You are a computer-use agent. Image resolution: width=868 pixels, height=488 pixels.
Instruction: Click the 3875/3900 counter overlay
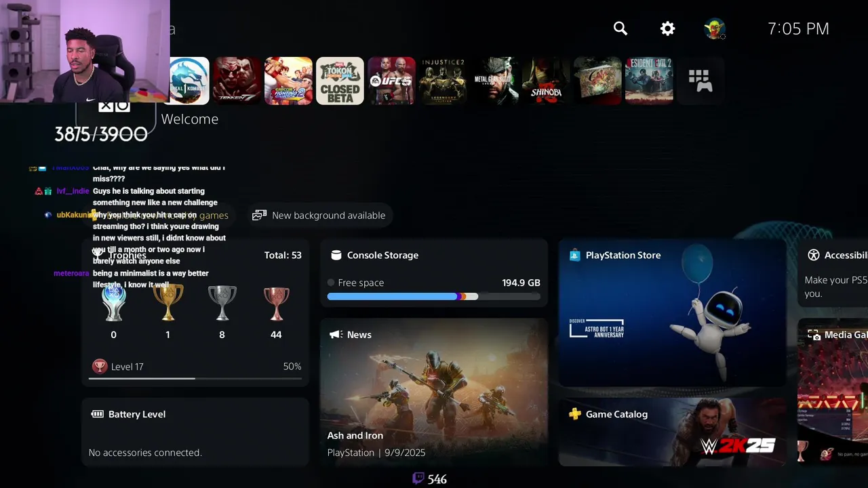coord(101,134)
